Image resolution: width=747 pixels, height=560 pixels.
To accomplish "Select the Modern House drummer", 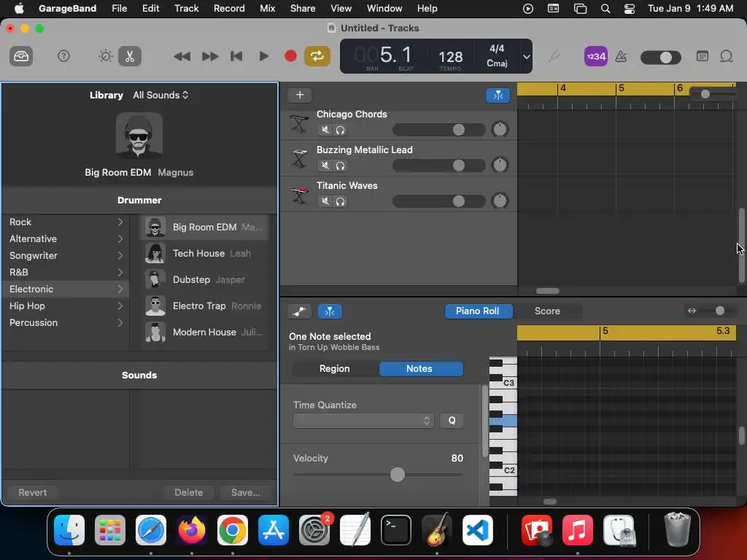I will tap(205, 332).
